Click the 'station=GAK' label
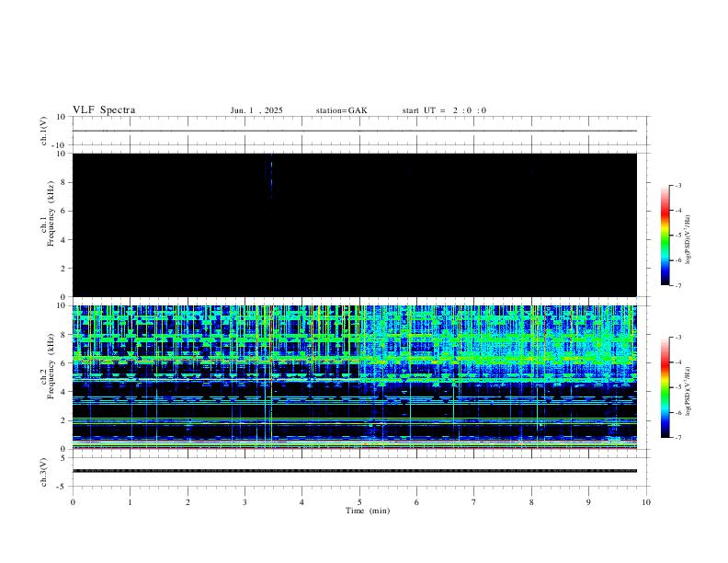 (x=341, y=110)
